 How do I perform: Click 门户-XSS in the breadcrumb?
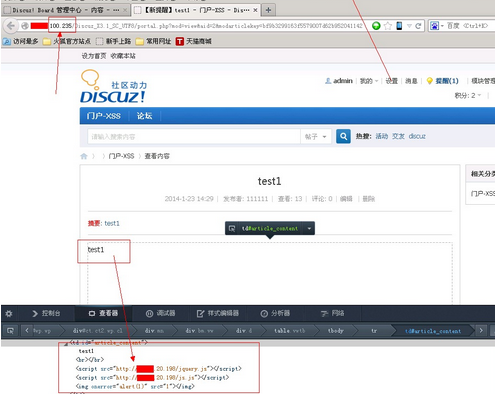coord(121,156)
